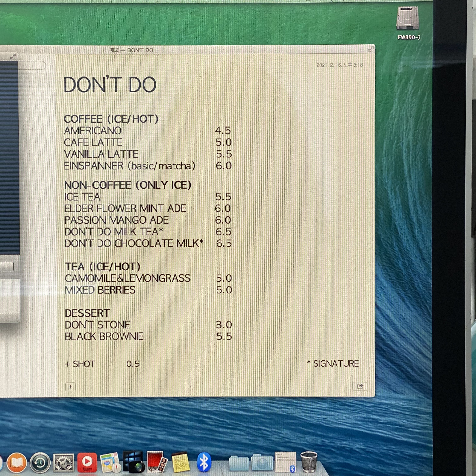476x476 pixels.
Task: Click the VANILLA LATTE line
Action: [x=101, y=154]
